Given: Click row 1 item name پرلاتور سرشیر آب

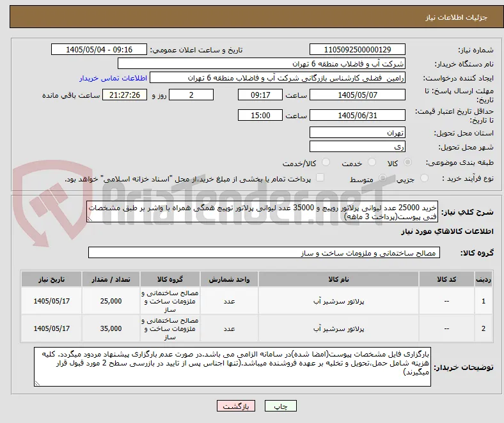Looking at the screenshot, I should [338, 301].
